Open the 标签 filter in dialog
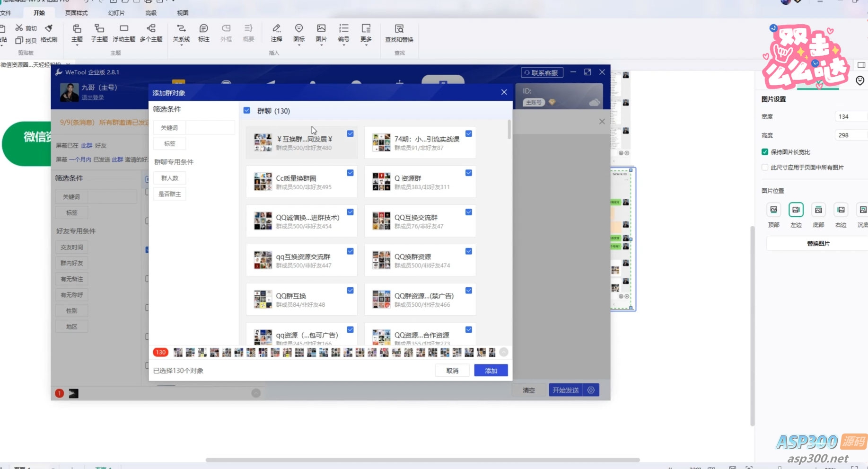The width and height of the screenshot is (868, 469). [x=170, y=143]
